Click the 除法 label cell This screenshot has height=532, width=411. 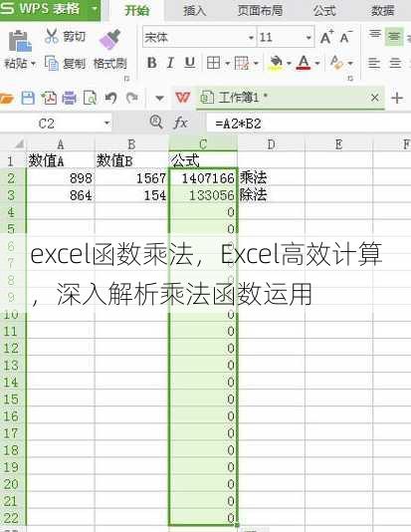(x=272, y=194)
